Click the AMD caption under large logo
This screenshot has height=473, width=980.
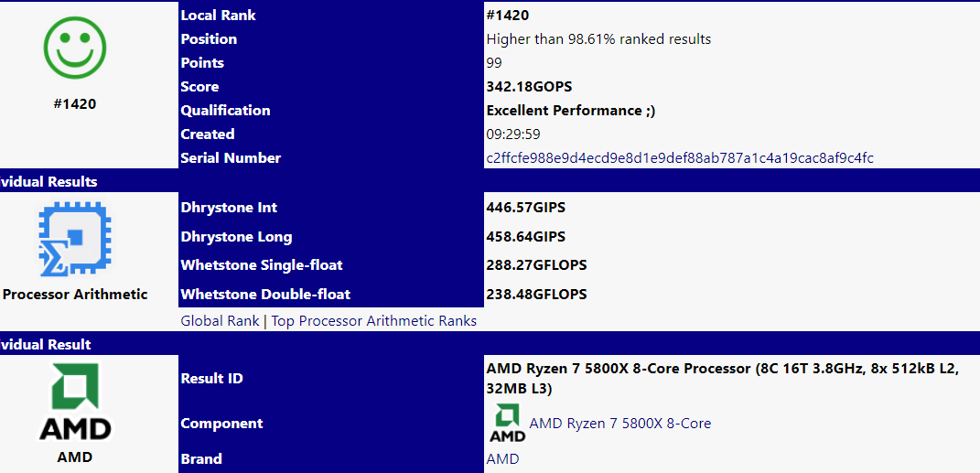75,457
